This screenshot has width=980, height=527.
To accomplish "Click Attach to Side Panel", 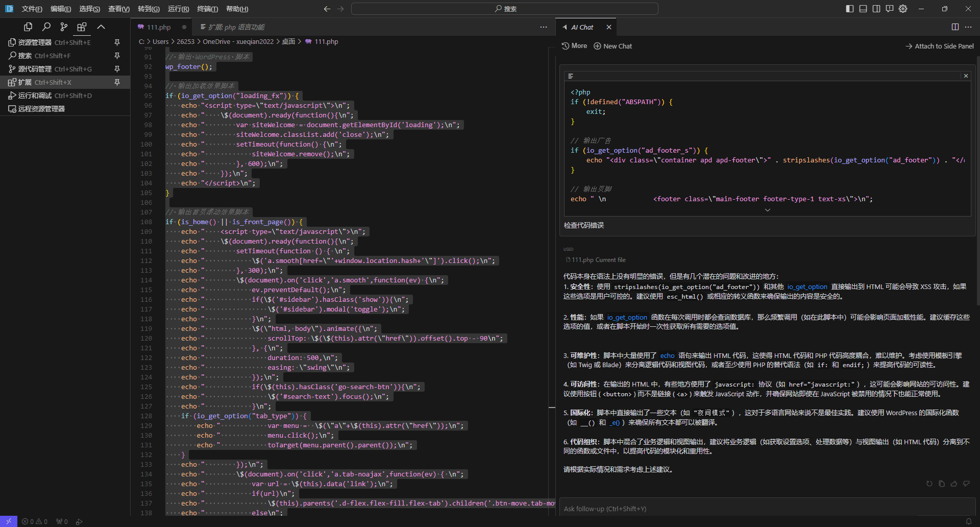I will [x=940, y=46].
